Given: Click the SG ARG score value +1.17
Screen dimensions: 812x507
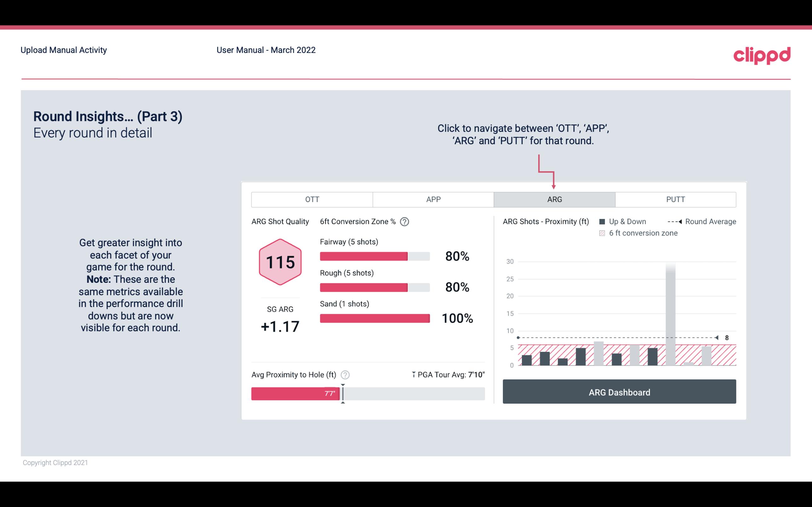Looking at the screenshot, I should [280, 326].
